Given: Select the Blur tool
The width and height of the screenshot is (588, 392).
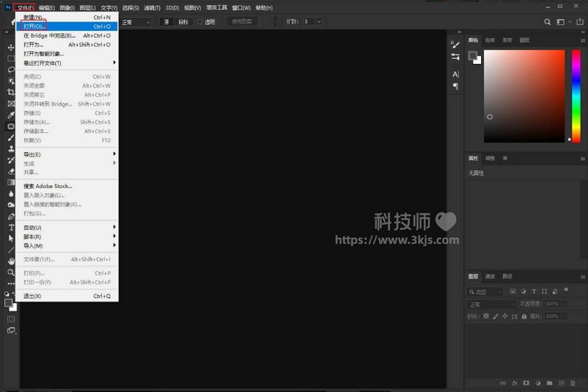Looking at the screenshot, I should pos(11,194).
